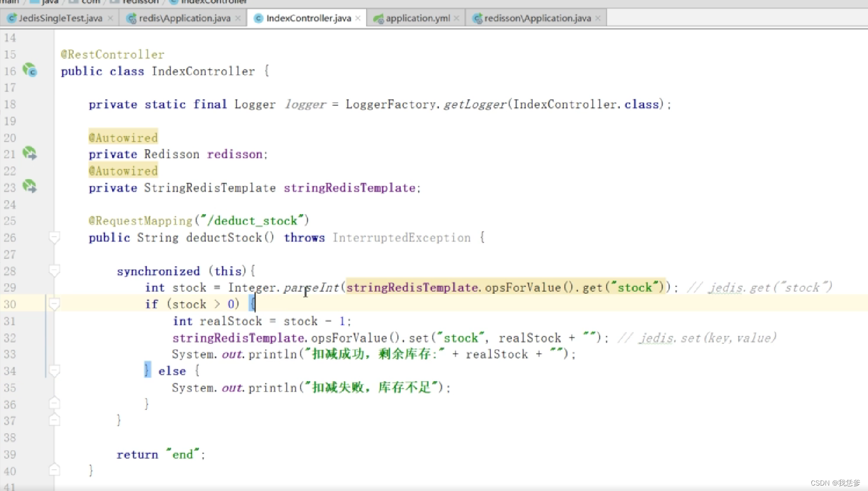Click the redisson\Application.java tab file icon

point(477,18)
